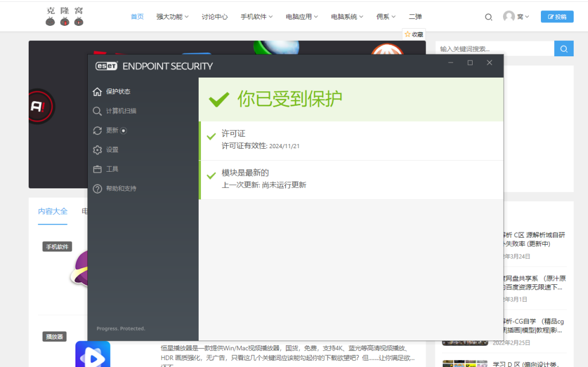The width and height of the screenshot is (588, 367).
Task: Click the Progress. Protected. slogan text
Action: pos(121,329)
